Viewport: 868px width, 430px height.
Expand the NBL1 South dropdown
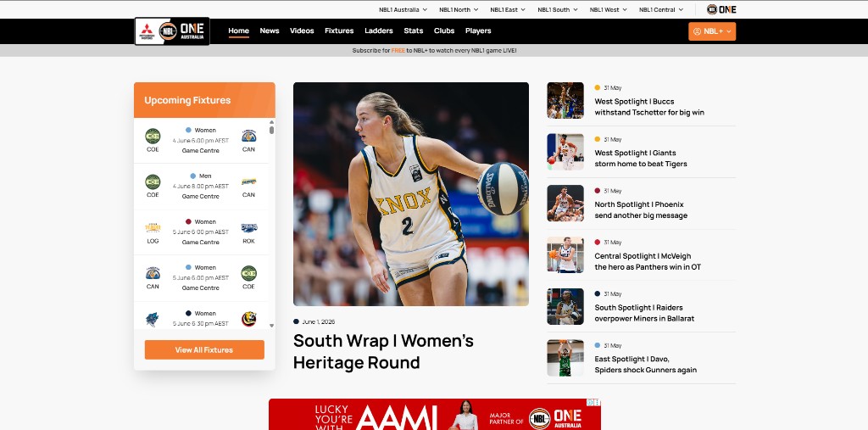(558, 9)
